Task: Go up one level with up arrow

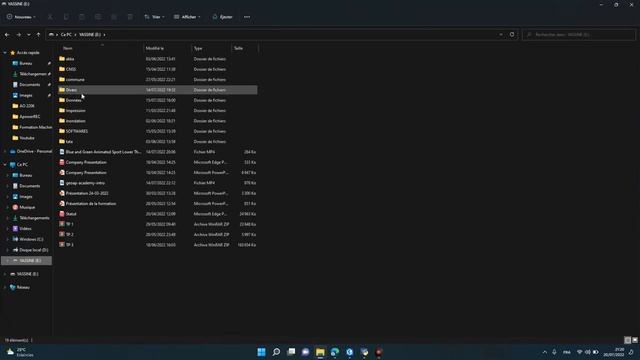Action: 38,35
